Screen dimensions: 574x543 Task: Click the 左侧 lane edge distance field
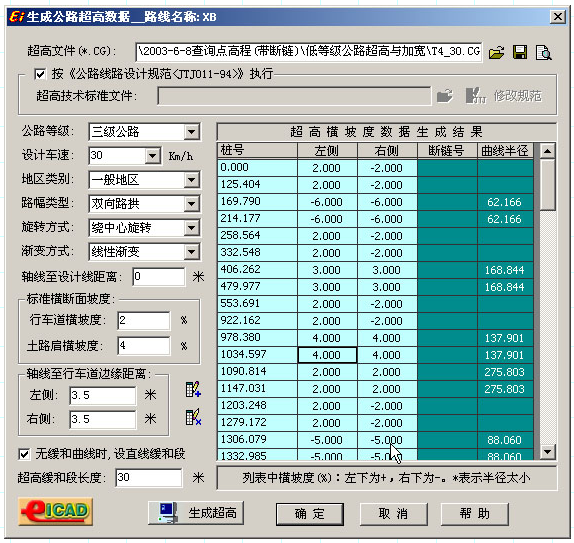point(102,395)
